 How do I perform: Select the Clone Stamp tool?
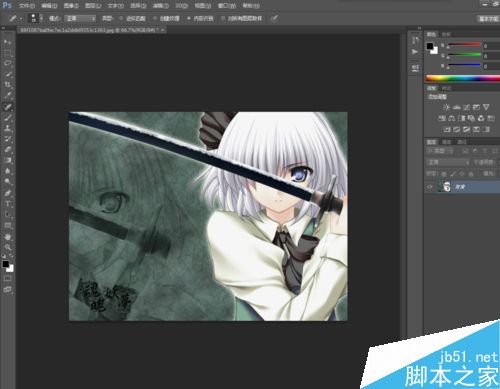(8, 128)
